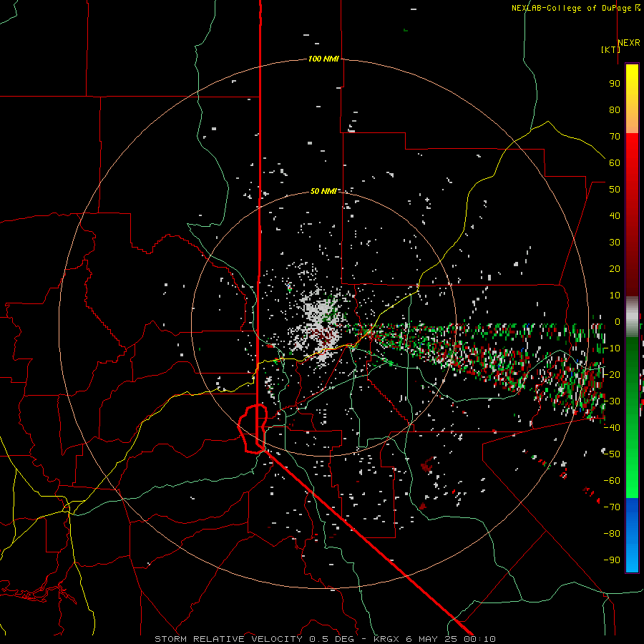The height and width of the screenshot is (644, 644).
Task: Select the -10 knot scale value
Action: point(612,348)
